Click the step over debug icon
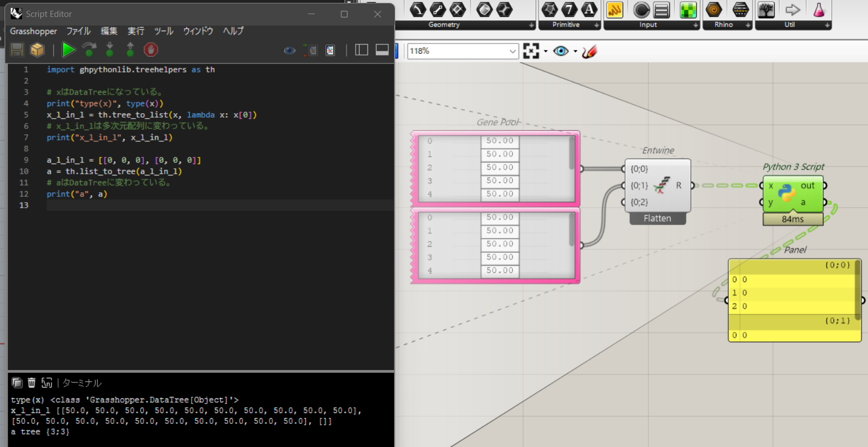This screenshot has width=868, height=447. pyautogui.click(x=89, y=50)
